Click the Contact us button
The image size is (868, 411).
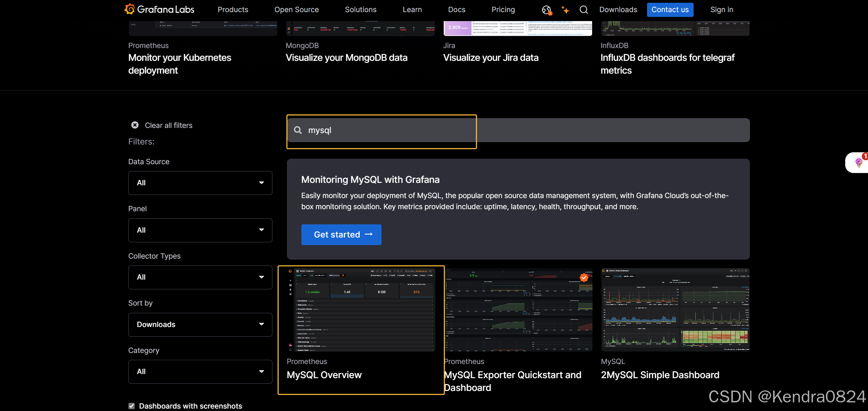pyautogui.click(x=670, y=10)
